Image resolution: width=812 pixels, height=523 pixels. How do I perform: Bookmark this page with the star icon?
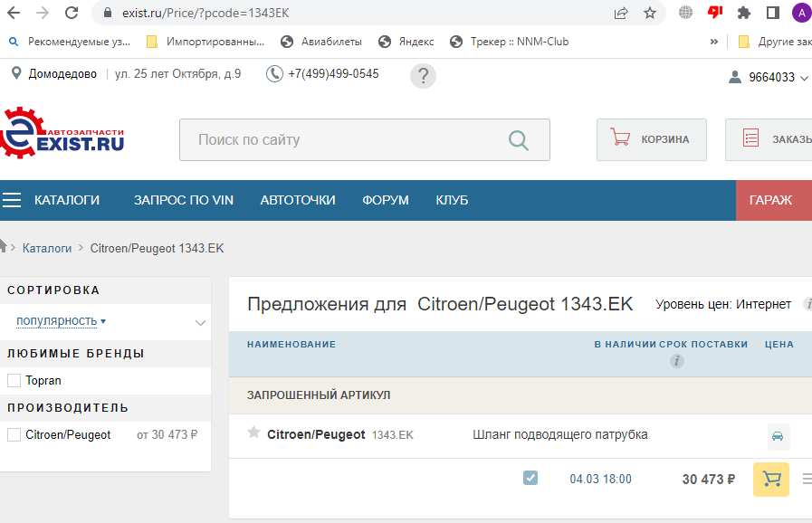650,13
